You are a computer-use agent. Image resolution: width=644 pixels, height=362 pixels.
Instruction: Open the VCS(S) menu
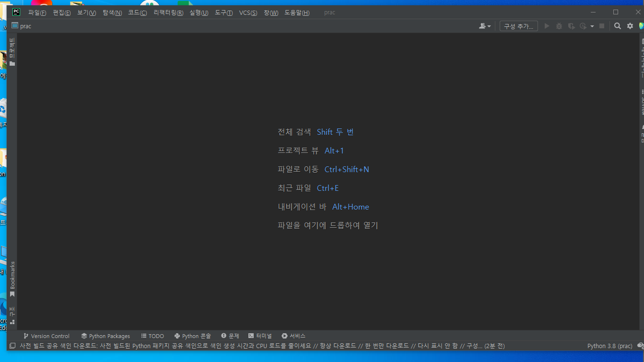[x=248, y=12]
